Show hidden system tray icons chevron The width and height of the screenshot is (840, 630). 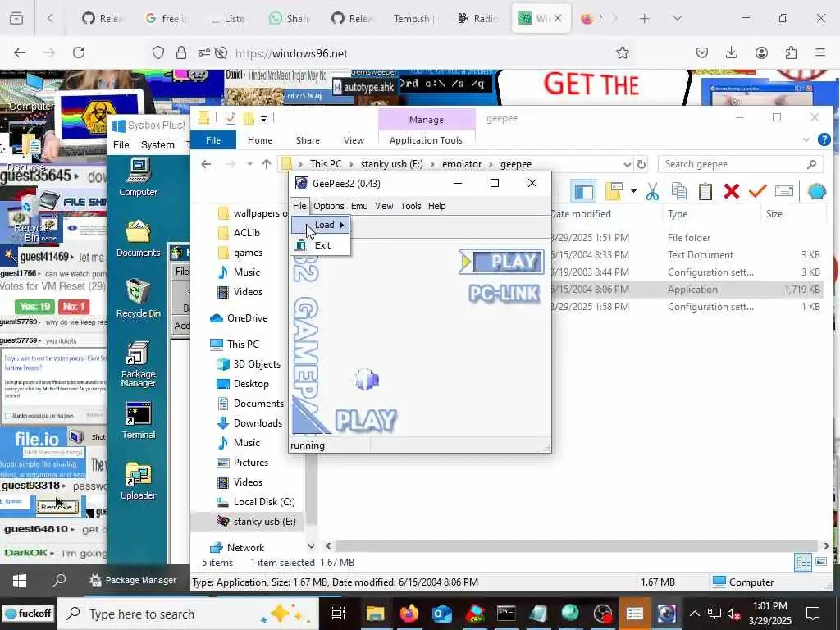tap(694, 614)
